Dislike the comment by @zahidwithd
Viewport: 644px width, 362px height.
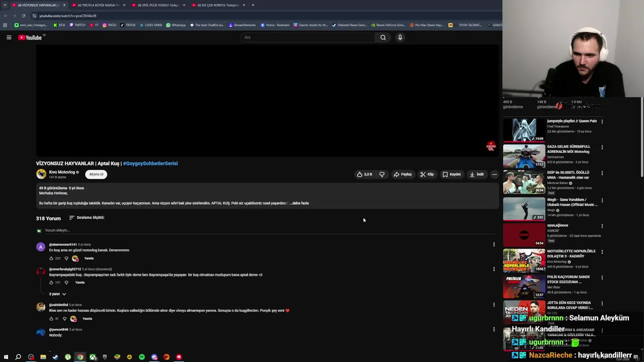click(64, 319)
